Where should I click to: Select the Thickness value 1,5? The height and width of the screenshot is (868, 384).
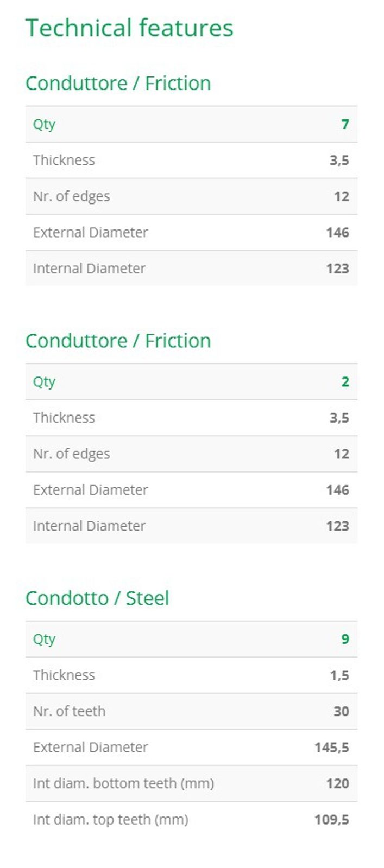coord(339,675)
